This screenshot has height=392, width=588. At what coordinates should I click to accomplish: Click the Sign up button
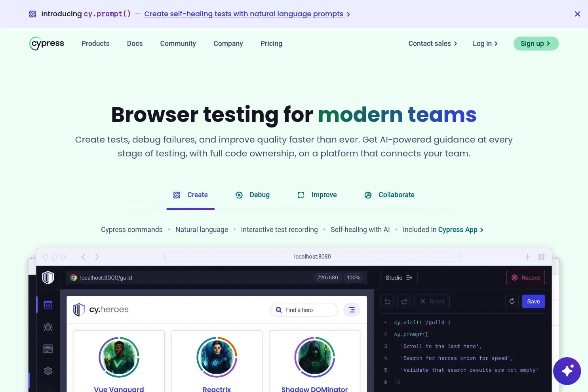(536, 44)
